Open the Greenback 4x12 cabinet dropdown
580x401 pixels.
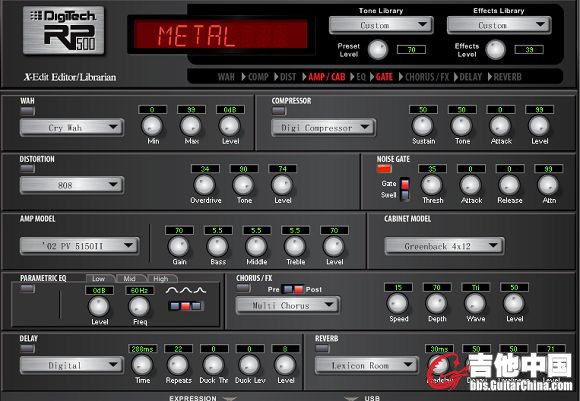tap(444, 246)
